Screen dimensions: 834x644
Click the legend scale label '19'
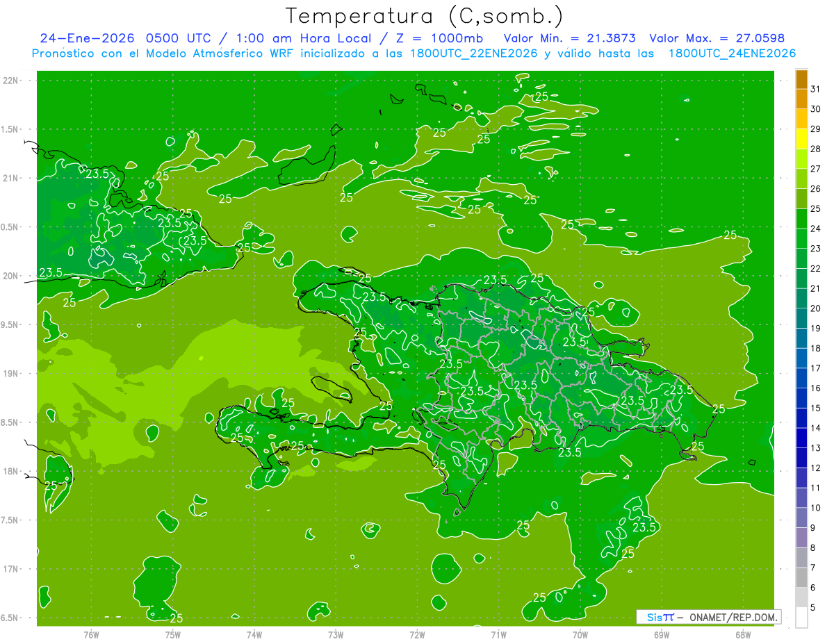pyautogui.click(x=815, y=329)
